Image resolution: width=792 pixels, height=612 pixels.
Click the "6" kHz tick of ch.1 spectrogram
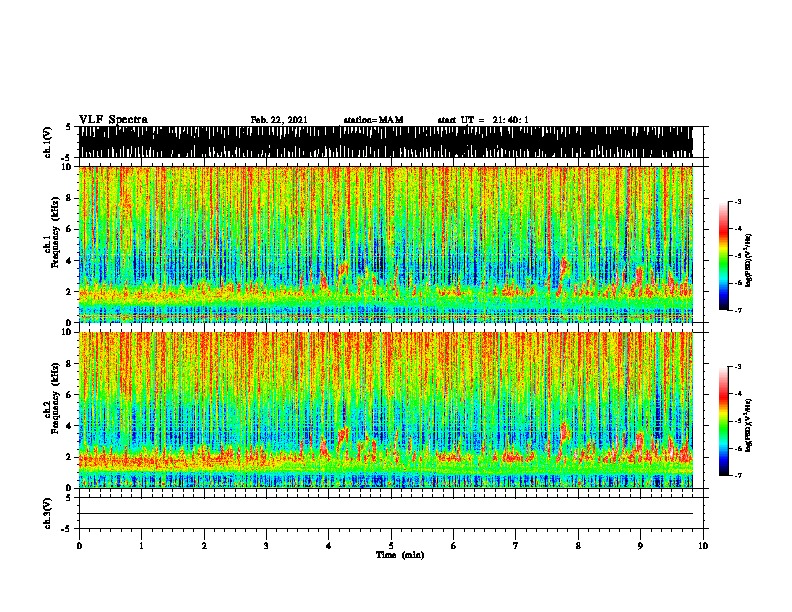pyautogui.click(x=70, y=229)
